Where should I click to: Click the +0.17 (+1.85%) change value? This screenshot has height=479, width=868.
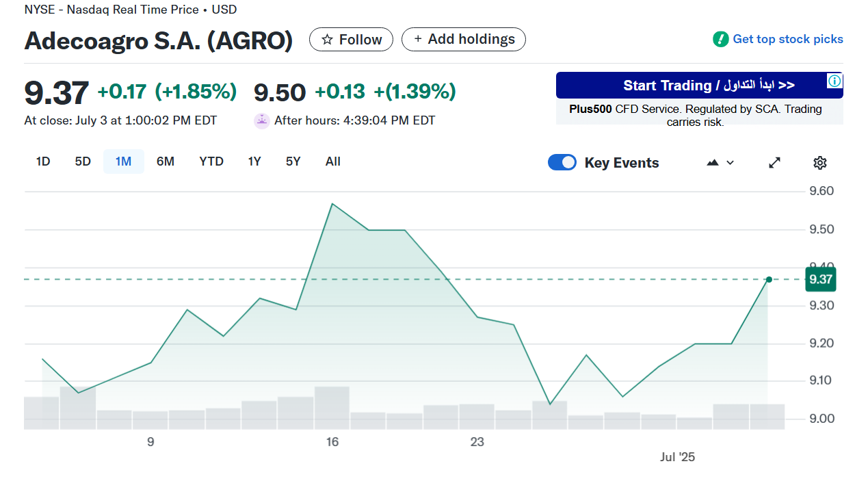[167, 91]
